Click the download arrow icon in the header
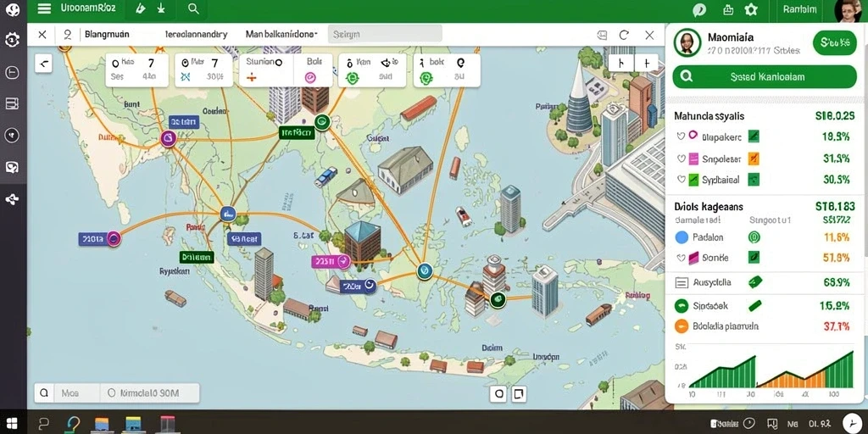 point(161,8)
